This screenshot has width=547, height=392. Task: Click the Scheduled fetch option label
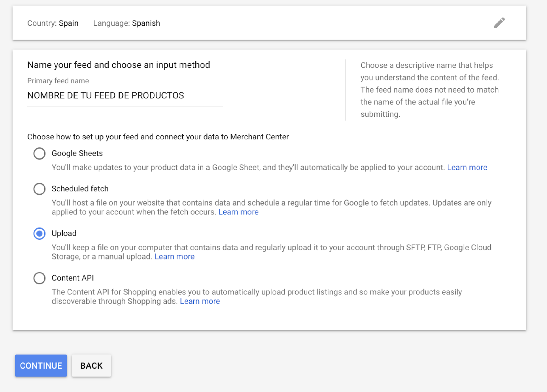click(x=80, y=189)
